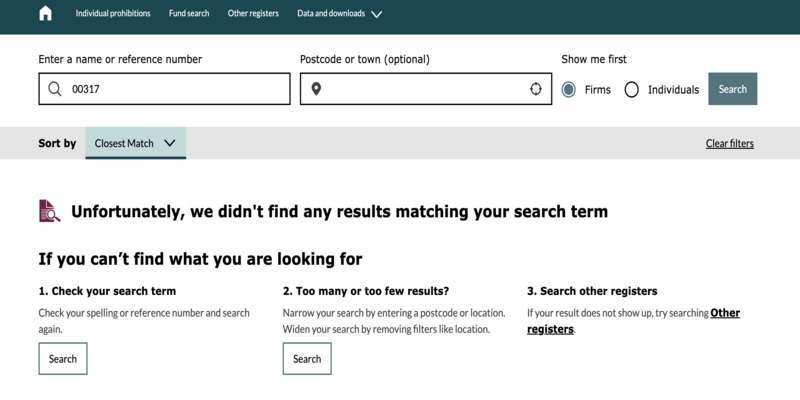Image resolution: width=800 pixels, height=400 pixels.
Task: Click Clear filters link
Action: [x=730, y=143]
